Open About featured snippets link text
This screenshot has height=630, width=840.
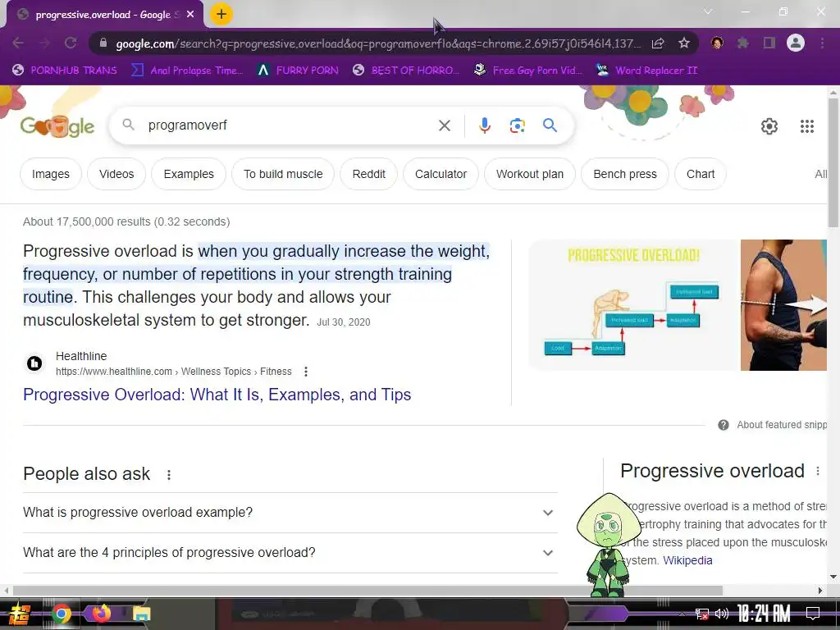click(782, 425)
